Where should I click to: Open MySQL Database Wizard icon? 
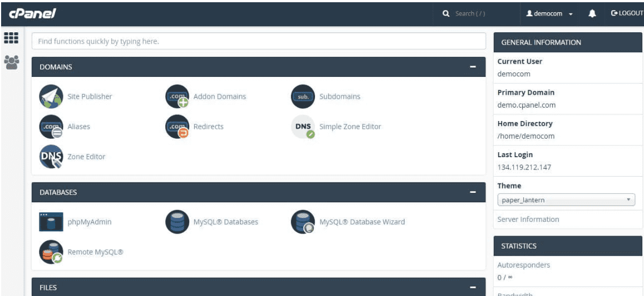pyautogui.click(x=303, y=222)
